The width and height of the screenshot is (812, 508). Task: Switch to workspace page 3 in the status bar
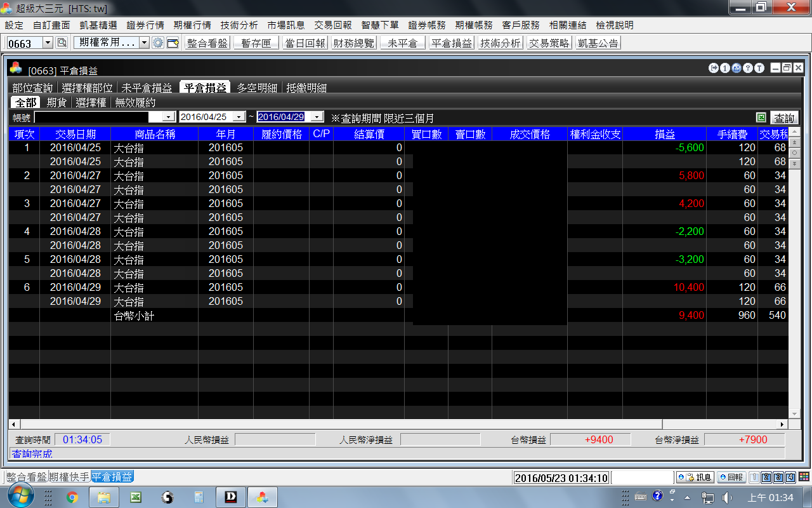point(778,477)
